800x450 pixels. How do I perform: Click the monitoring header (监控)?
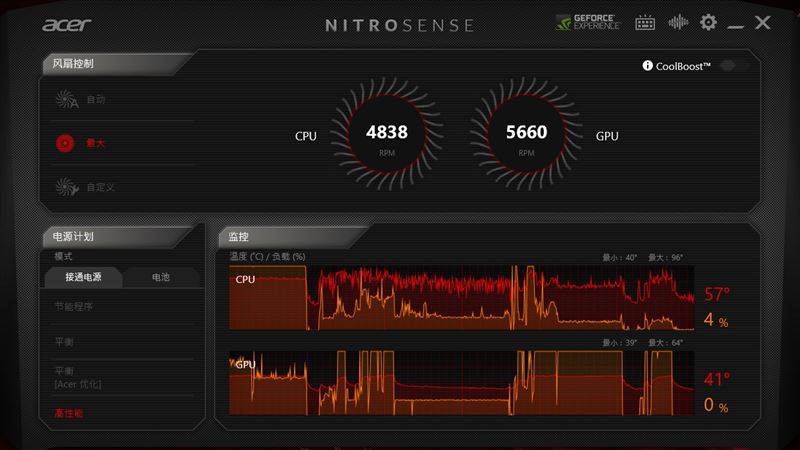[x=239, y=237]
